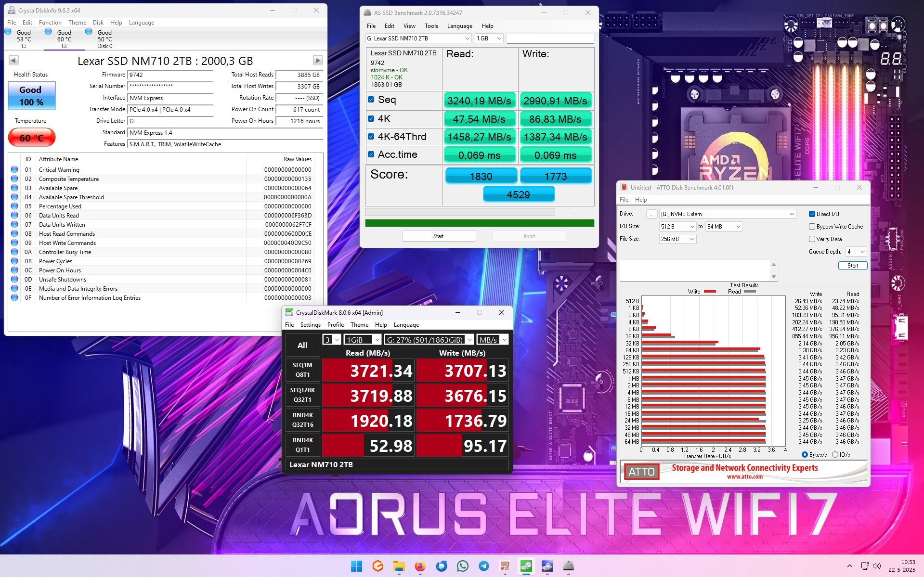Open Firefox from the taskbar
924x577 pixels.
click(x=420, y=566)
